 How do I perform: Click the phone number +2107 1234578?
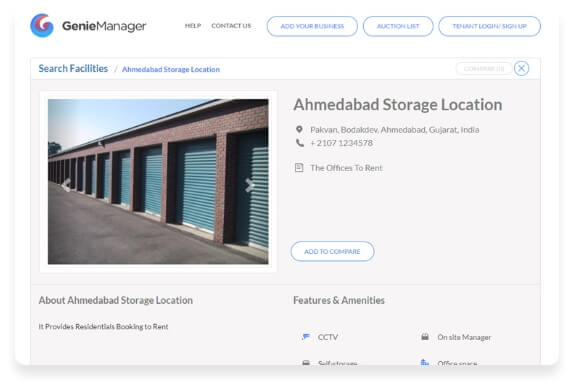tap(341, 143)
